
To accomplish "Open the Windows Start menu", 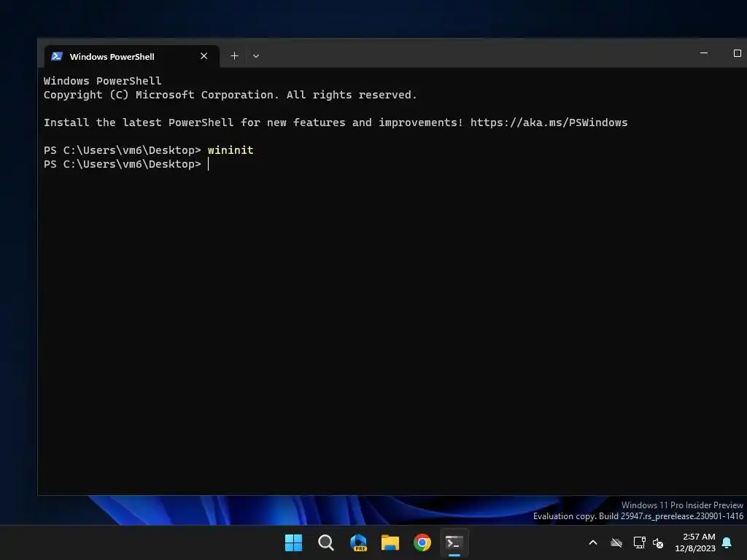I will 293,542.
